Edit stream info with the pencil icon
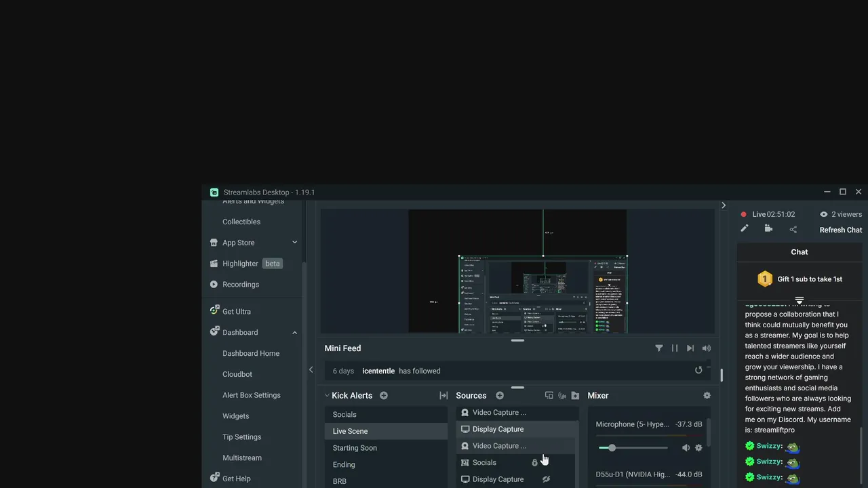Image resolution: width=868 pixels, height=488 pixels. coord(744,229)
